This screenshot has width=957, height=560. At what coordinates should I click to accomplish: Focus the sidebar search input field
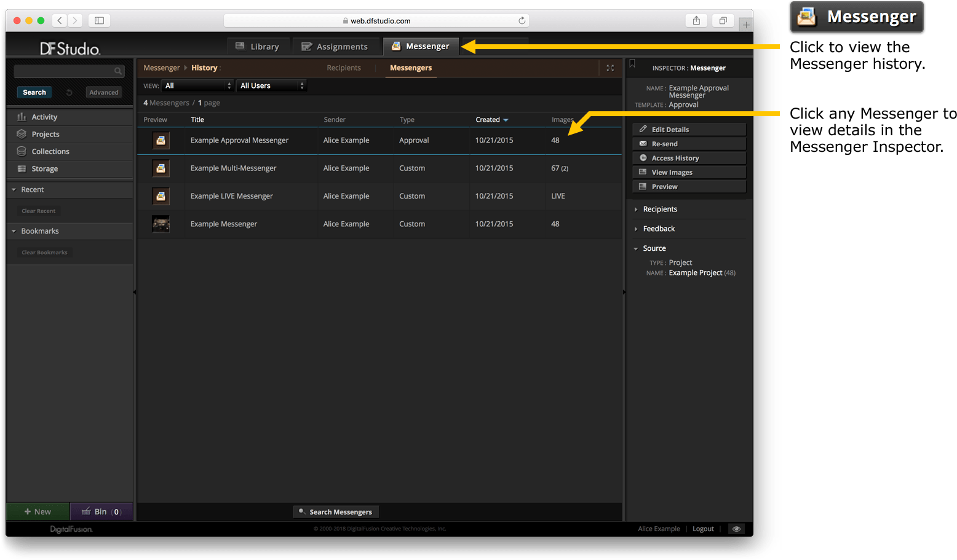click(69, 71)
